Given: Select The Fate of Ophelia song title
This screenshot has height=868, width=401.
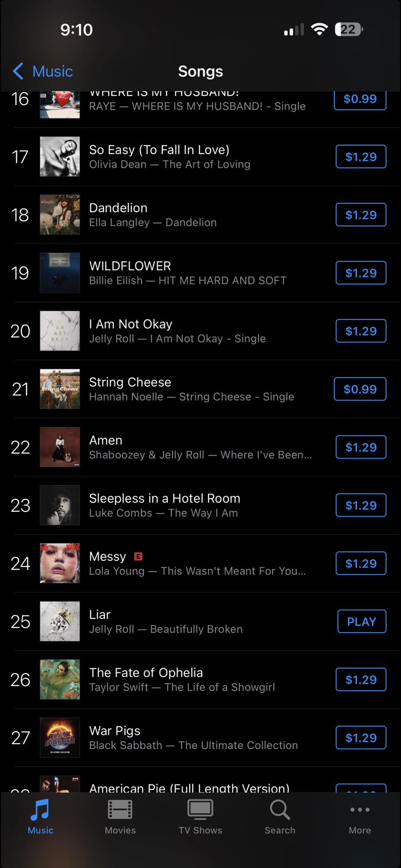Looking at the screenshot, I should click(x=146, y=673).
